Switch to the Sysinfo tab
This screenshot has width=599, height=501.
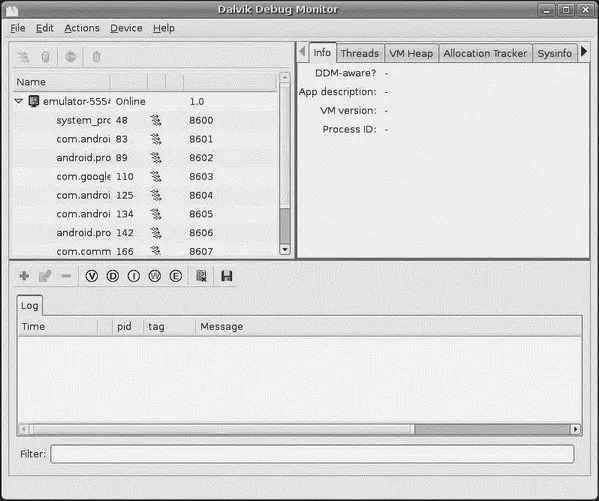(x=555, y=54)
